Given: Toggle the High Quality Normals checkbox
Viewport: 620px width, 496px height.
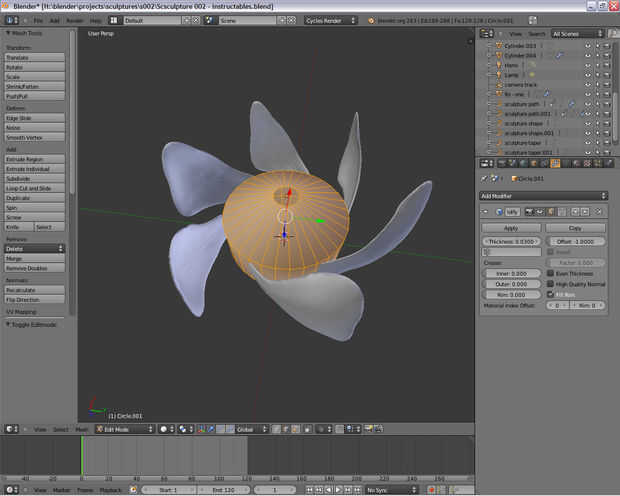Looking at the screenshot, I should coord(550,284).
